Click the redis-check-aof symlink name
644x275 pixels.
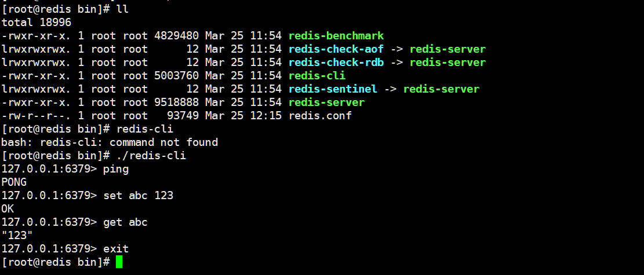pos(336,49)
